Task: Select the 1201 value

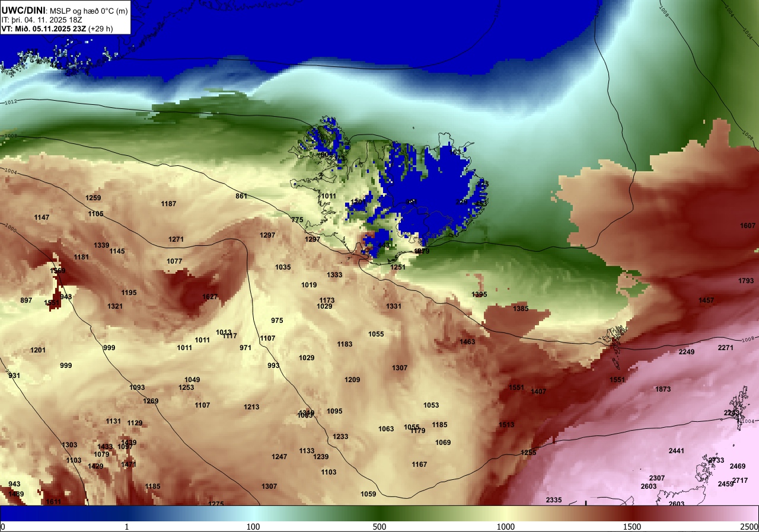Action: tap(38, 350)
